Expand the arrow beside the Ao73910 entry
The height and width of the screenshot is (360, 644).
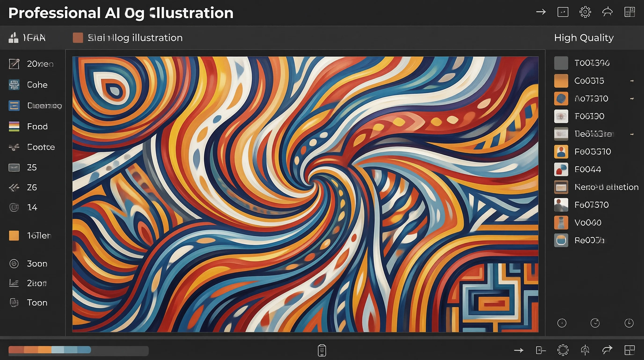click(632, 99)
